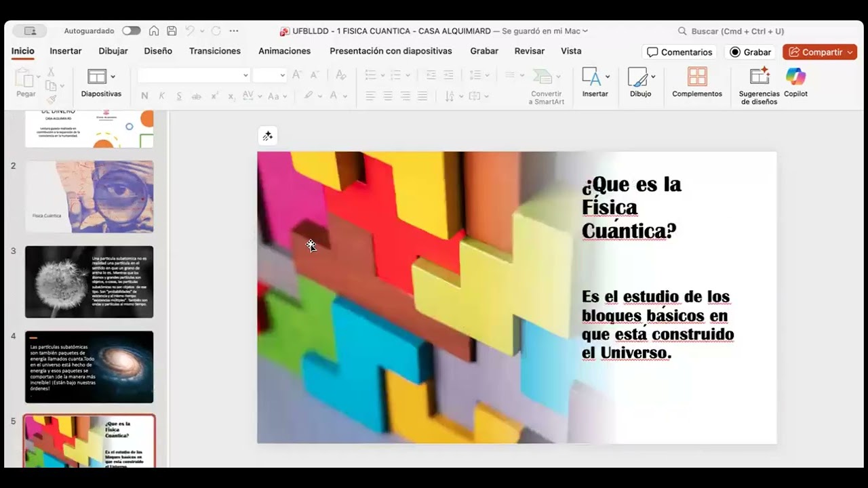Click Convertir a SmartArt
The image size is (868, 488).
[546, 85]
